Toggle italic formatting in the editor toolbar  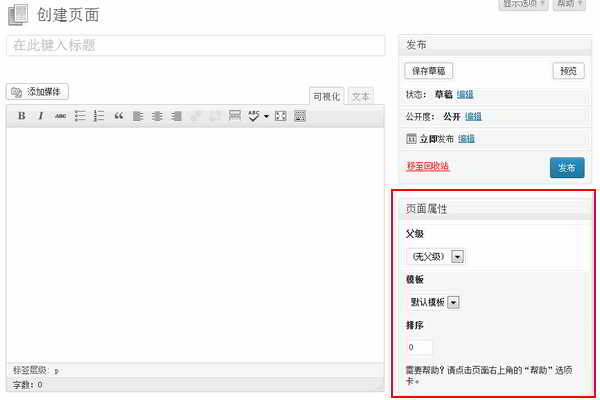[x=41, y=116]
